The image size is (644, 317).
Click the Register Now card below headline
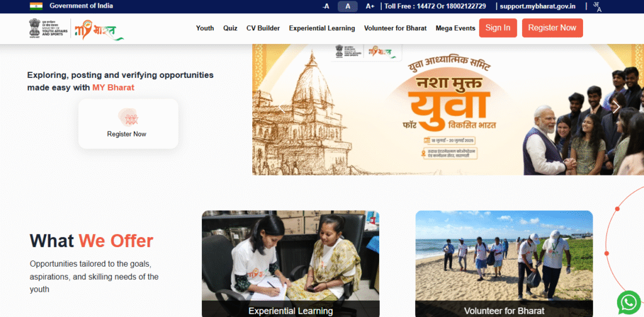click(x=128, y=124)
